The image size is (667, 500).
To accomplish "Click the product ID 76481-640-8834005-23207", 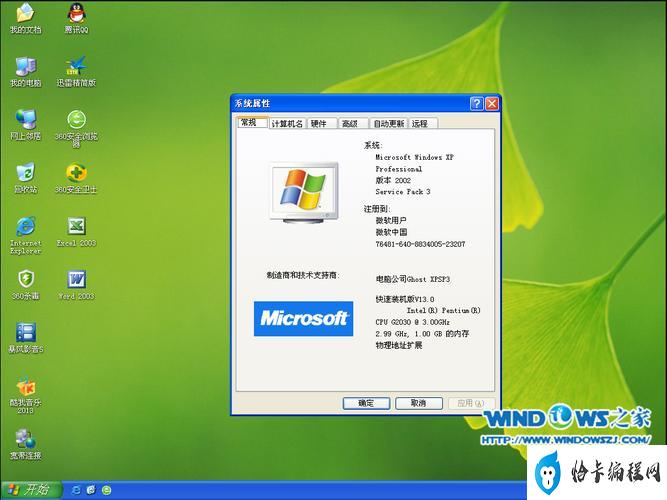I will coord(420,244).
